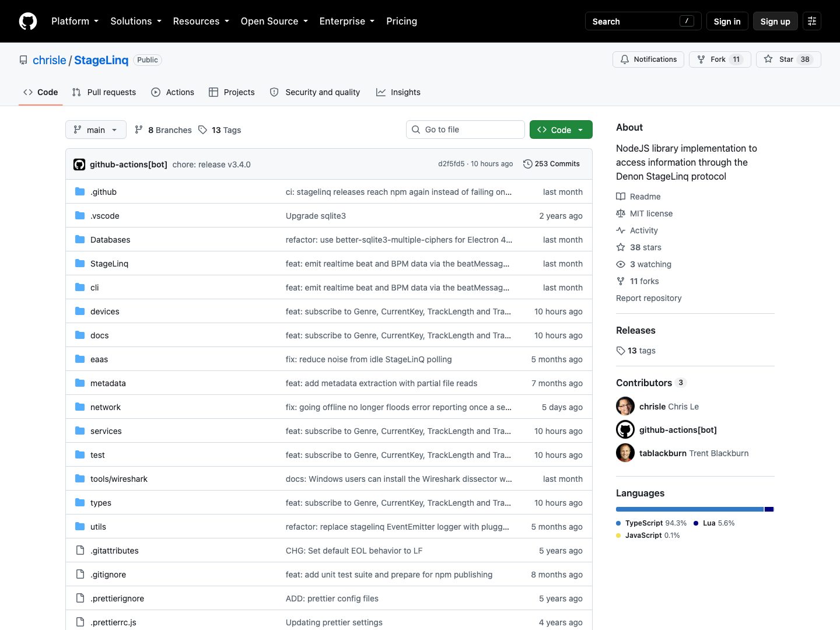Screen dimensions: 840x630
Task: Expand the Solutions menu
Action: coord(136,21)
